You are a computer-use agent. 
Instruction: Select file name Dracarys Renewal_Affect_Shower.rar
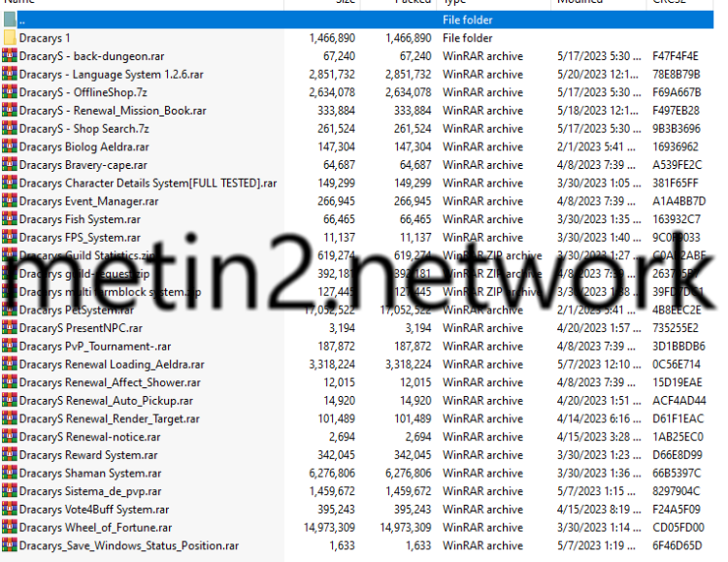110,382
